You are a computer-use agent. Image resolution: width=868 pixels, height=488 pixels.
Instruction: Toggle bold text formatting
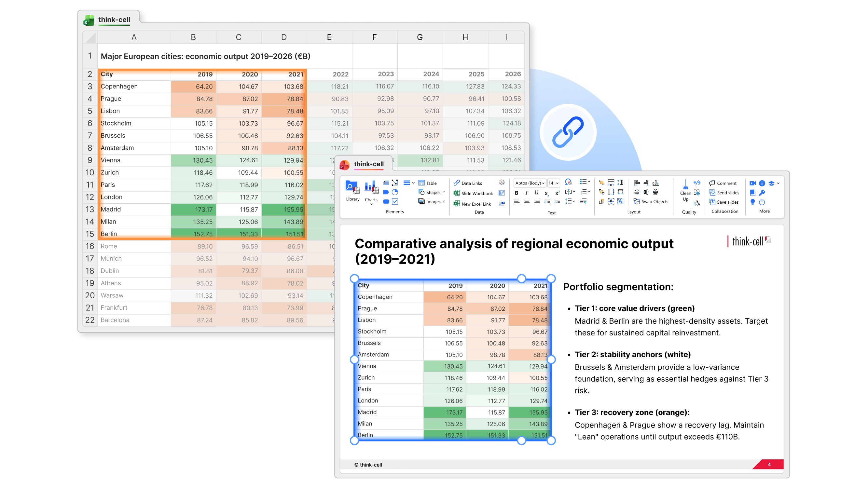[516, 193]
